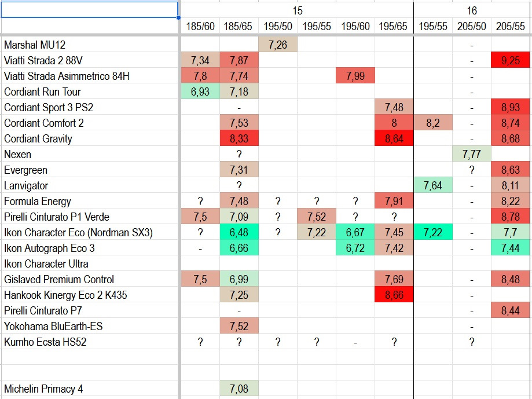Select the Cordiant Comfort 2 label
532x399 pixels.
(44, 123)
